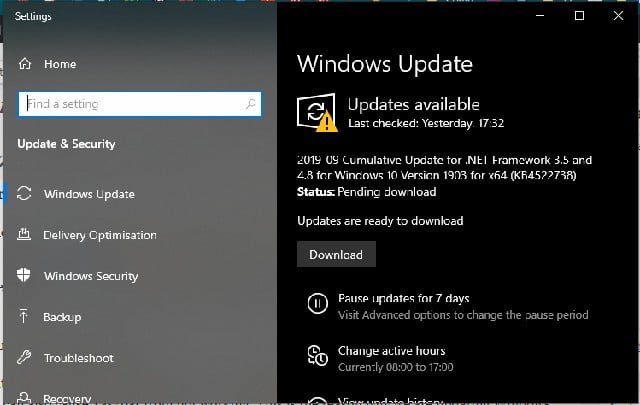Open Windows Security section

pyautogui.click(x=91, y=276)
